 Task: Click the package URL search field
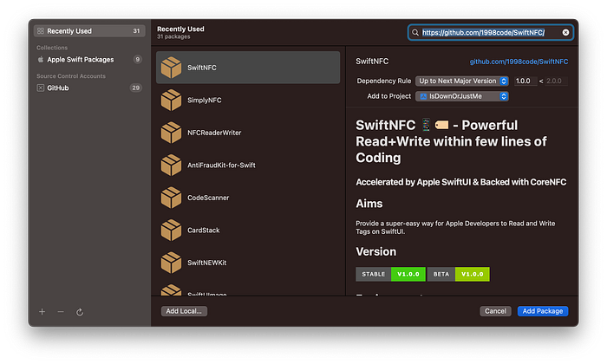[491, 32]
